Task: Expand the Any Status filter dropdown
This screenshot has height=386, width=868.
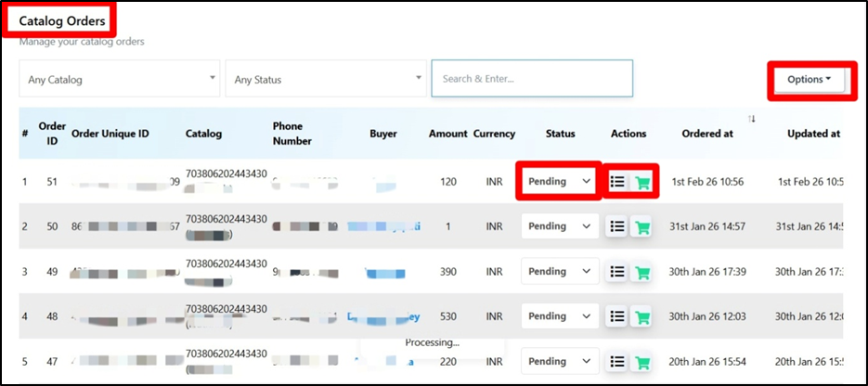Action: click(326, 80)
